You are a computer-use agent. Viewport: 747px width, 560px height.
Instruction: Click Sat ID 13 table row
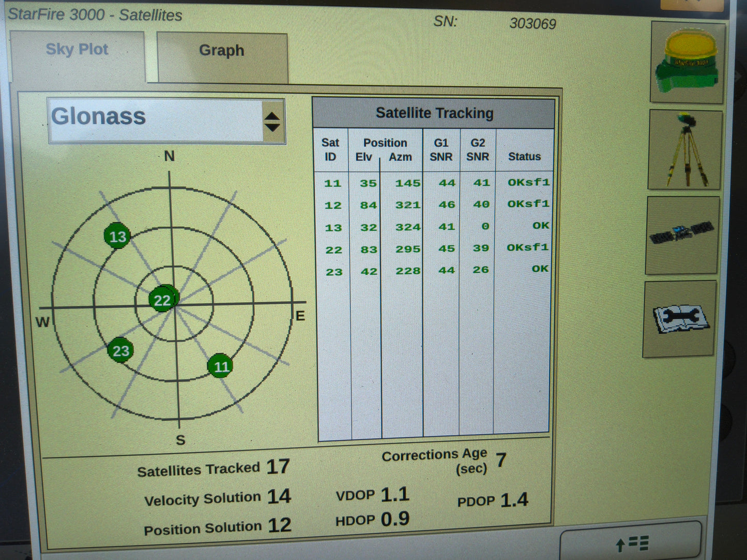pos(434,227)
